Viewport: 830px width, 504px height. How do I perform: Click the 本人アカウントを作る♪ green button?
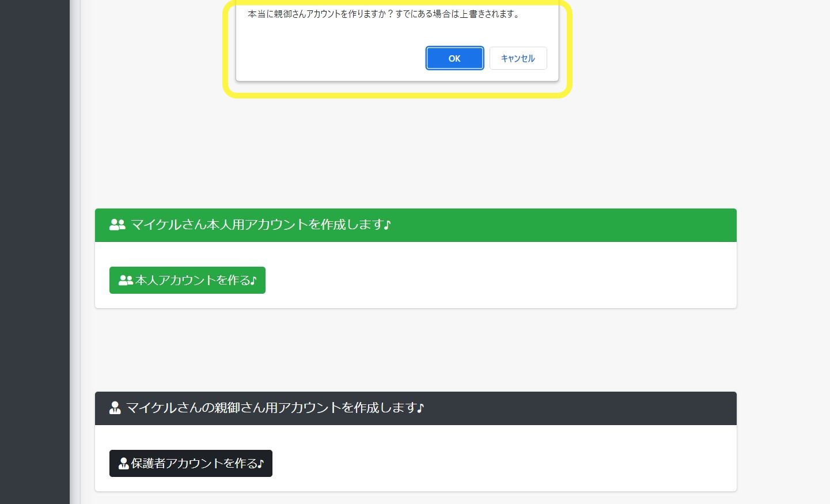coord(187,280)
